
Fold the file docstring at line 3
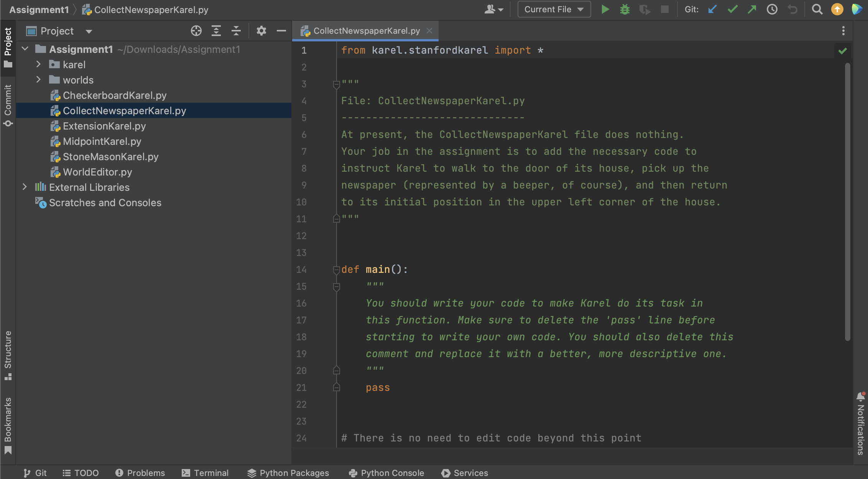[x=336, y=84]
